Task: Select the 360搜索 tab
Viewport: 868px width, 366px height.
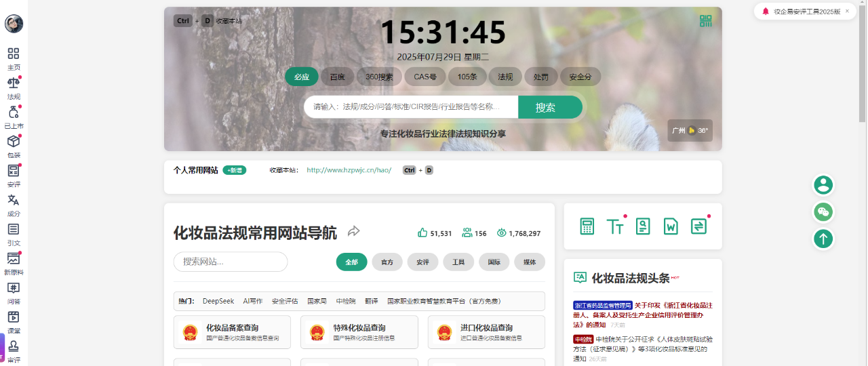Action: (x=379, y=77)
